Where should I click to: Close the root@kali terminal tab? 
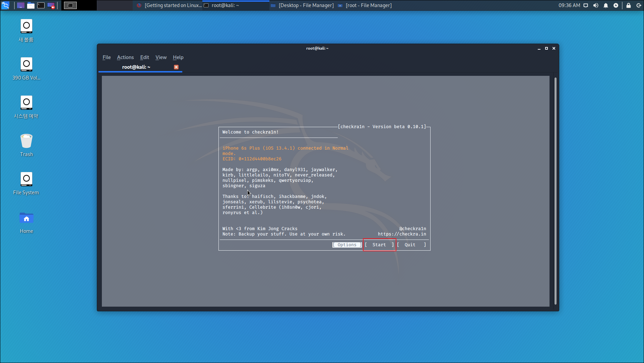click(x=176, y=67)
